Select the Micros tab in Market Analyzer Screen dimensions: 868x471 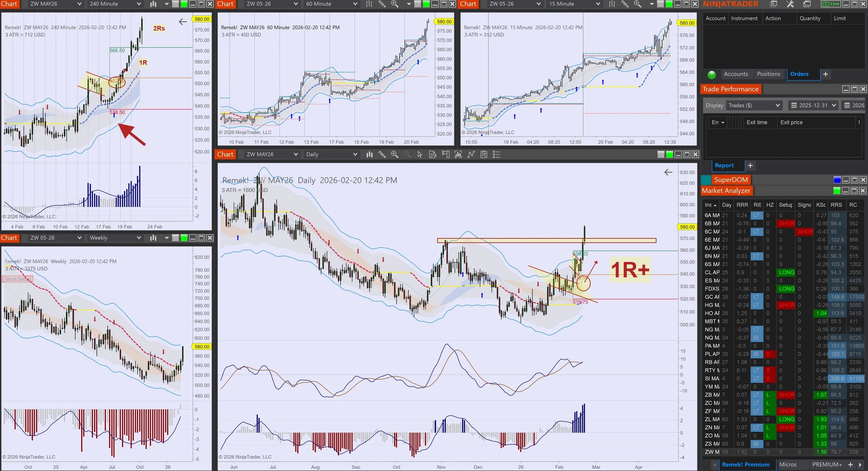788,464
